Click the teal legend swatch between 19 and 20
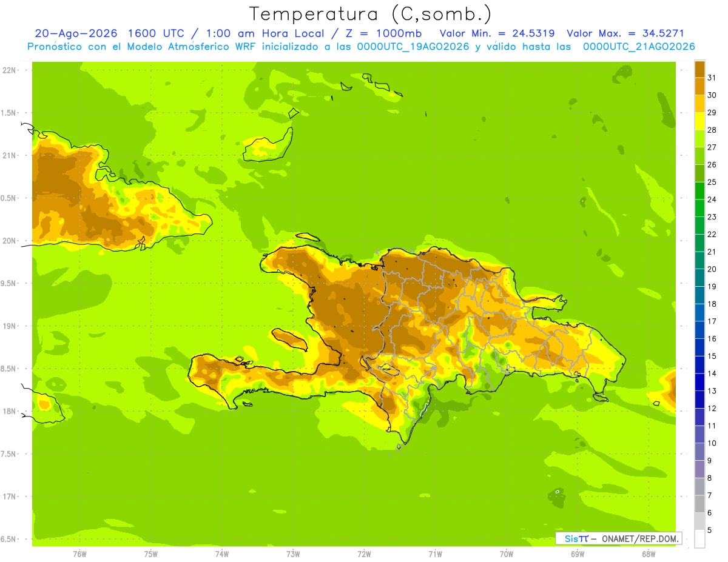Screen dimensions: 728x562 (699, 277)
